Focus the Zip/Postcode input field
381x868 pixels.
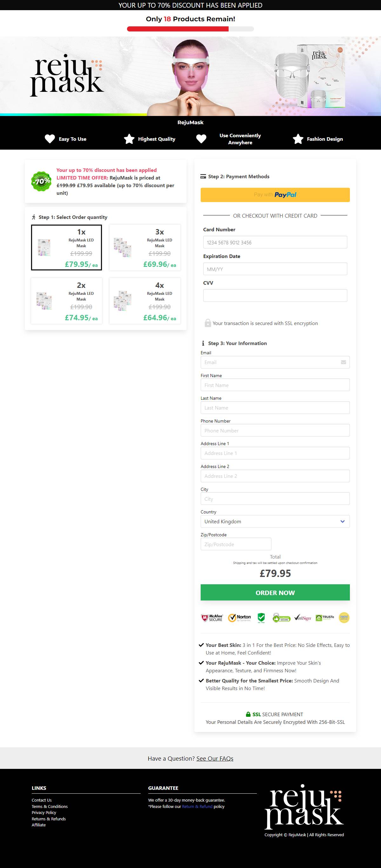click(x=236, y=544)
